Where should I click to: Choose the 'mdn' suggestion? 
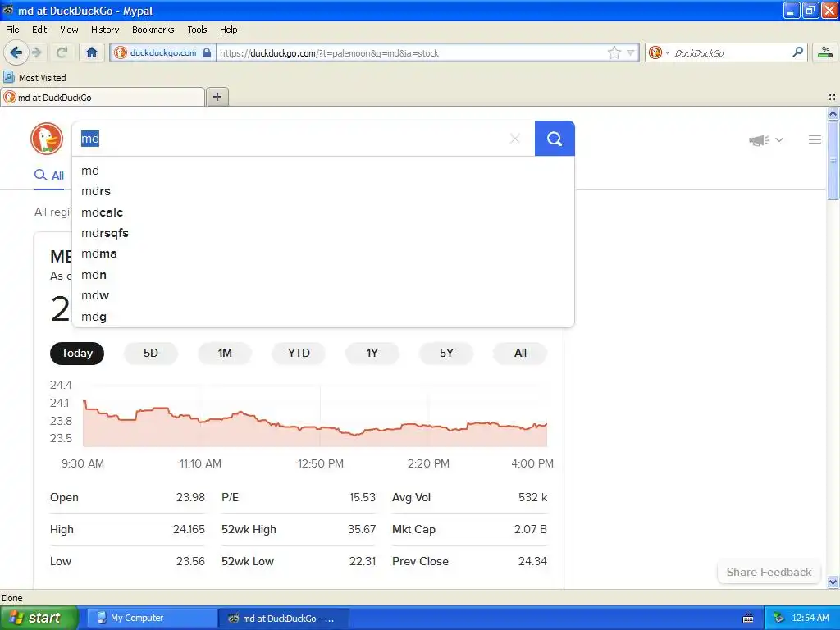pos(323,275)
